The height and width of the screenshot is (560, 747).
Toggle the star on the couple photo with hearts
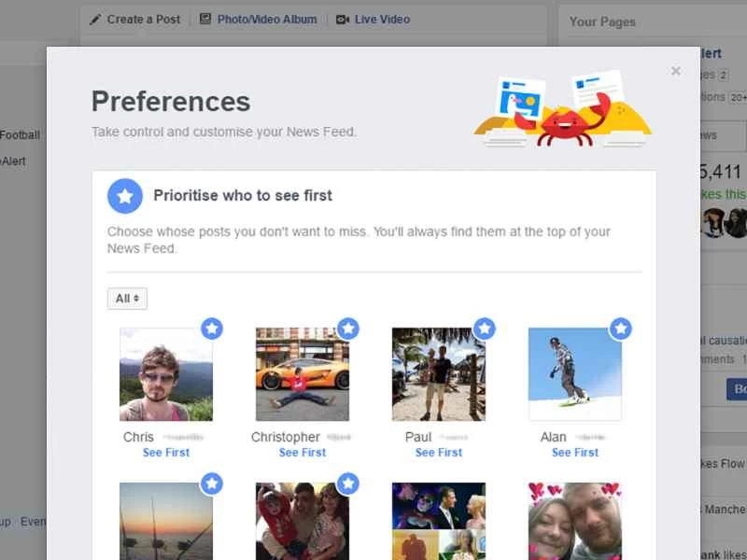click(x=621, y=483)
